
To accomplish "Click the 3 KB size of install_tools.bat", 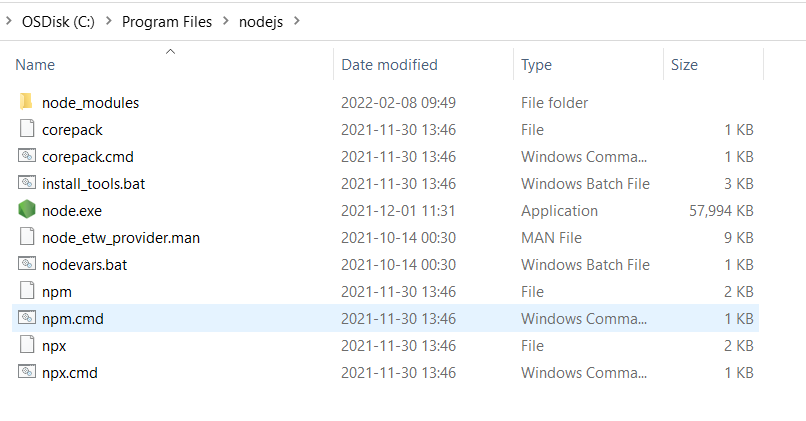I will [x=739, y=184].
